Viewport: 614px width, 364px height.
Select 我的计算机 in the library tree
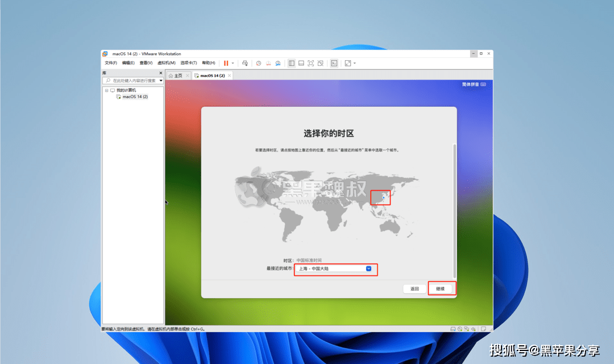click(x=126, y=90)
